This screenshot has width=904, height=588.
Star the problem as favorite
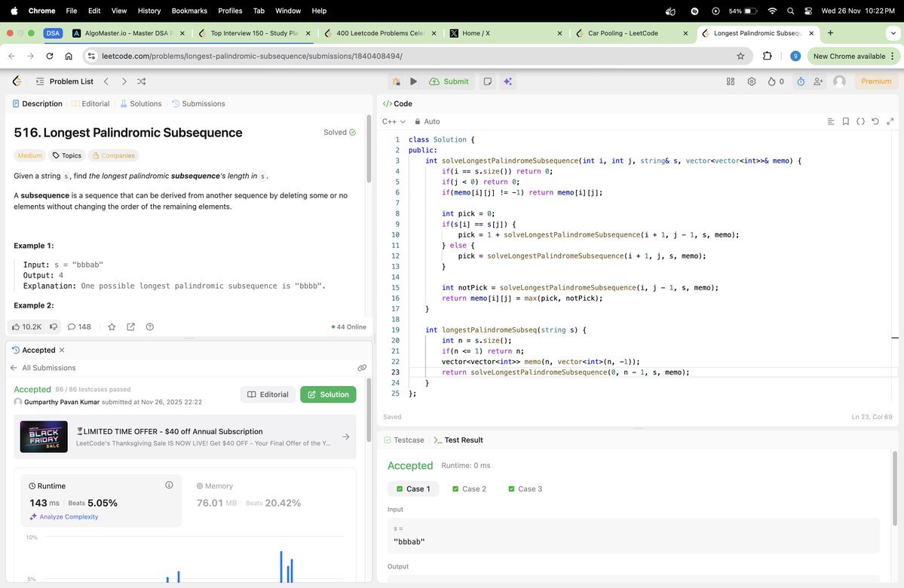(112, 326)
